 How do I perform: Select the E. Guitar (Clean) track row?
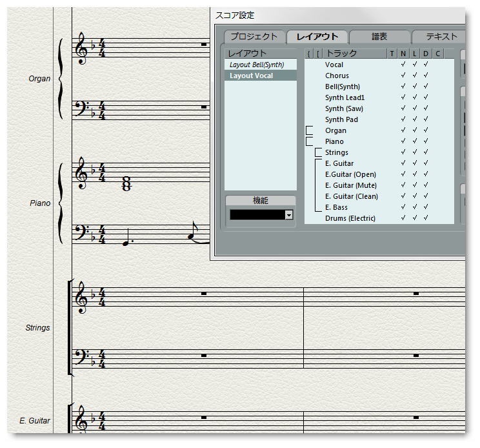pos(379,196)
